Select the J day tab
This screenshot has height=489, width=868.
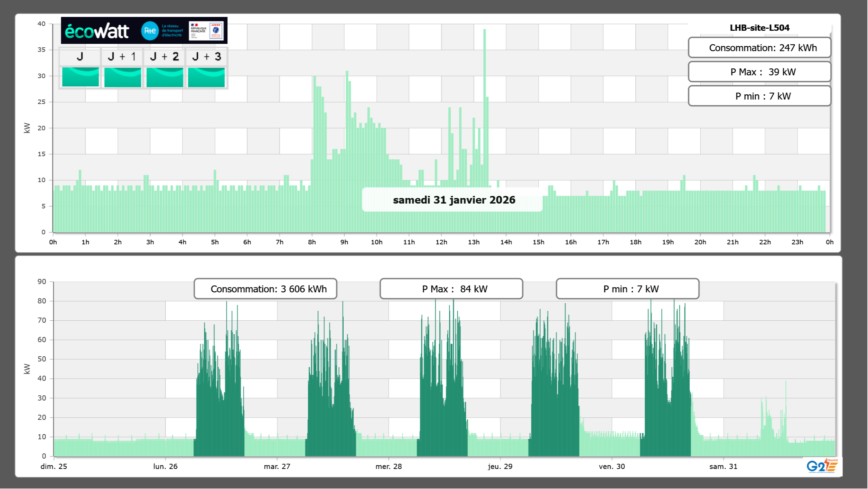tap(80, 57)
